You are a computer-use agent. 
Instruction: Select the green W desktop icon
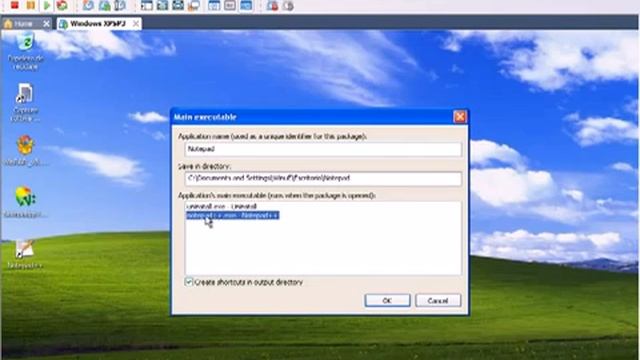tap(25, 202)
